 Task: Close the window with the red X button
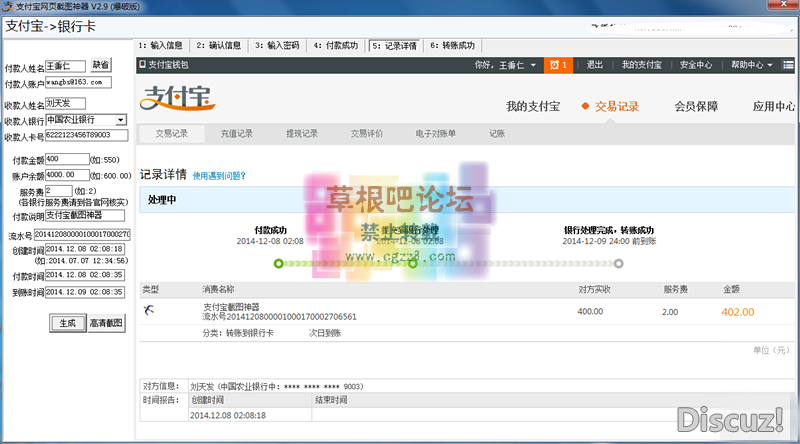tap(784, 5)
